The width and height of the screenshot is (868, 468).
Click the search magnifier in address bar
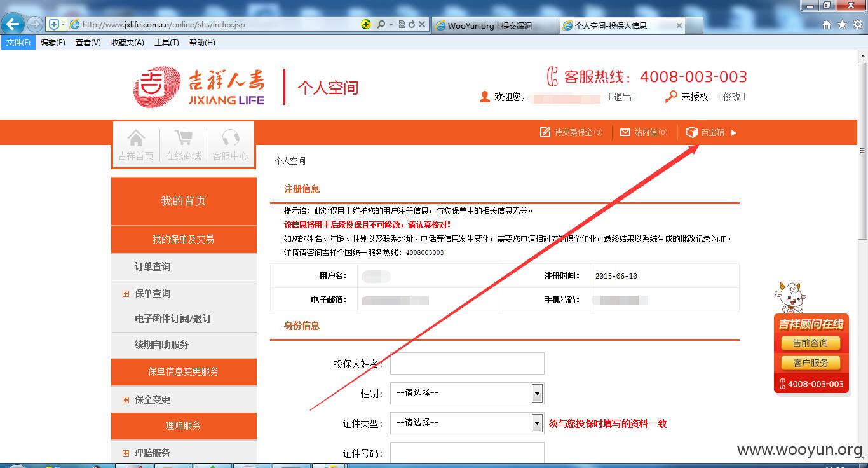tap(381, 24)
